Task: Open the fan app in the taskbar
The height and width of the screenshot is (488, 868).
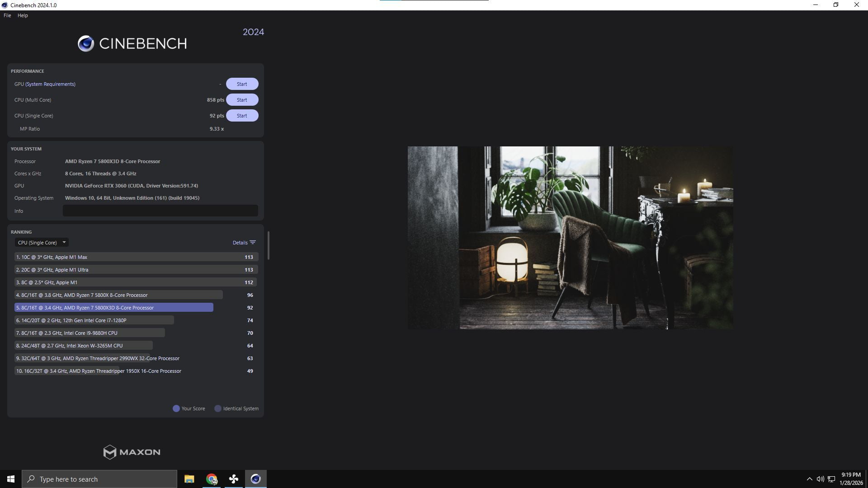Action: (x=234, y=479)
